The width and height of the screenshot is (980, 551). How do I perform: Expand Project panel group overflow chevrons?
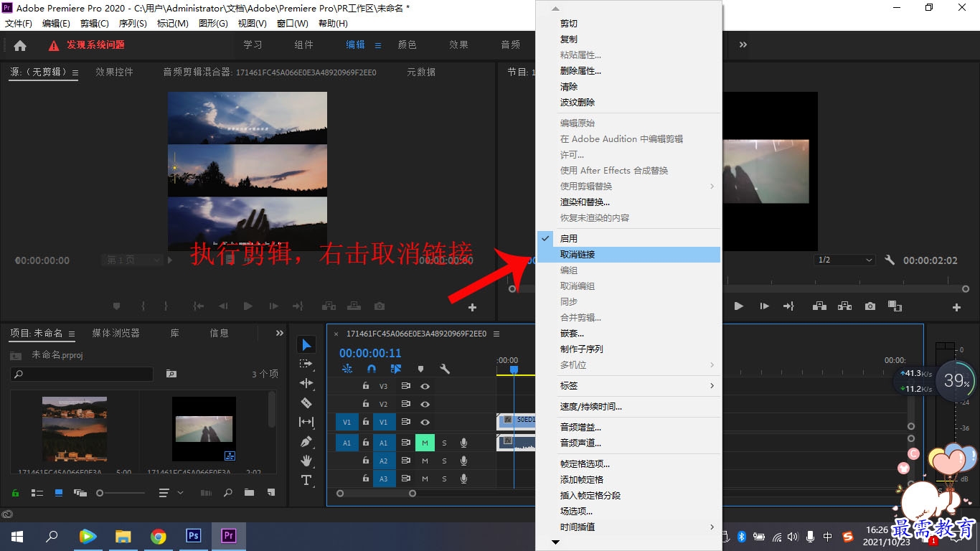point(280,333)
